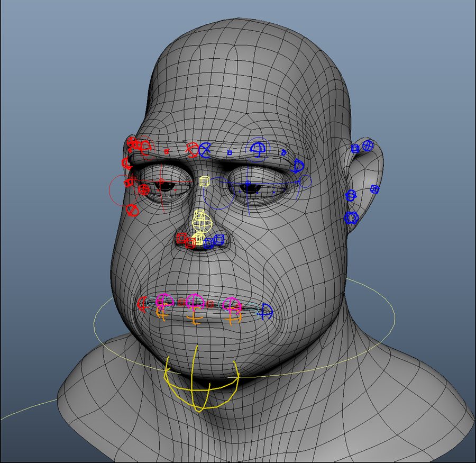Image resolution: width=476 pixels, height=463 pixels.
Task: Pick the magenta upper lip control nearest blue corner
Action: (232, 305)
